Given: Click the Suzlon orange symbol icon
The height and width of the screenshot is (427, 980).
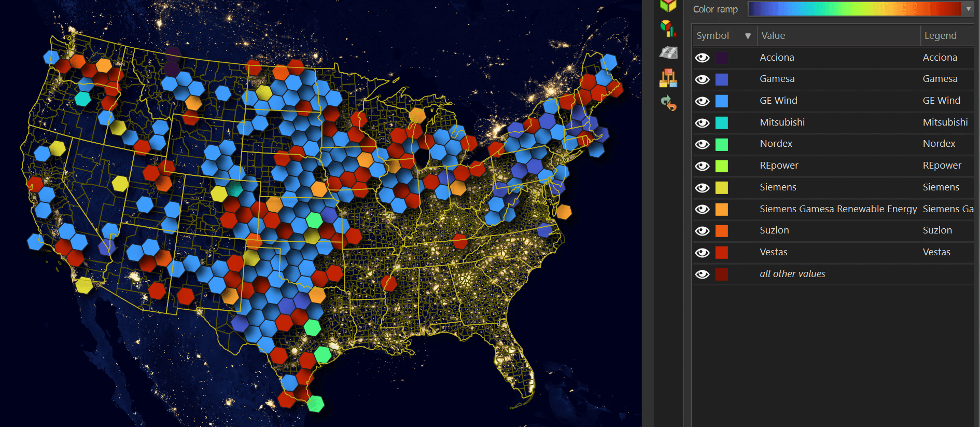Looking at the screenshot, I should (721, 231).
